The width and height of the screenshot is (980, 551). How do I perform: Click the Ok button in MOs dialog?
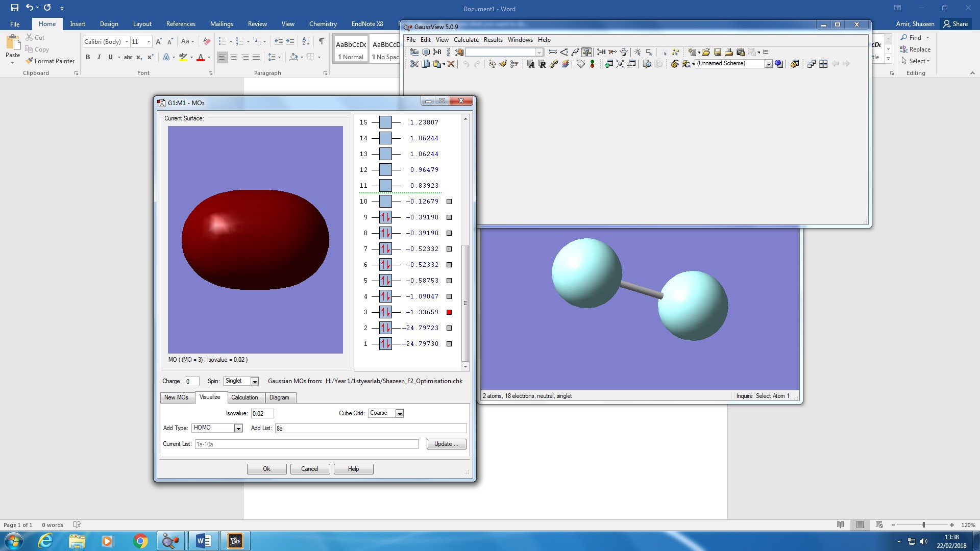[266, 469]
